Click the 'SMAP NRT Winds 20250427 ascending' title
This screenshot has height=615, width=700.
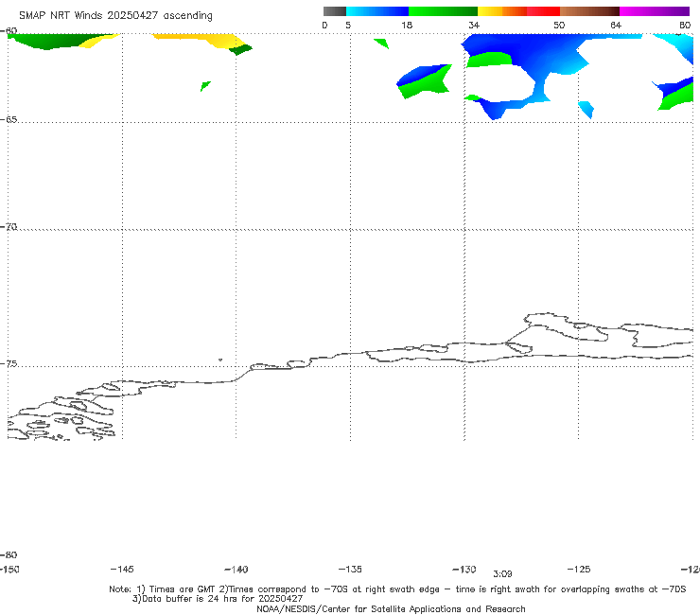[115, 16]
